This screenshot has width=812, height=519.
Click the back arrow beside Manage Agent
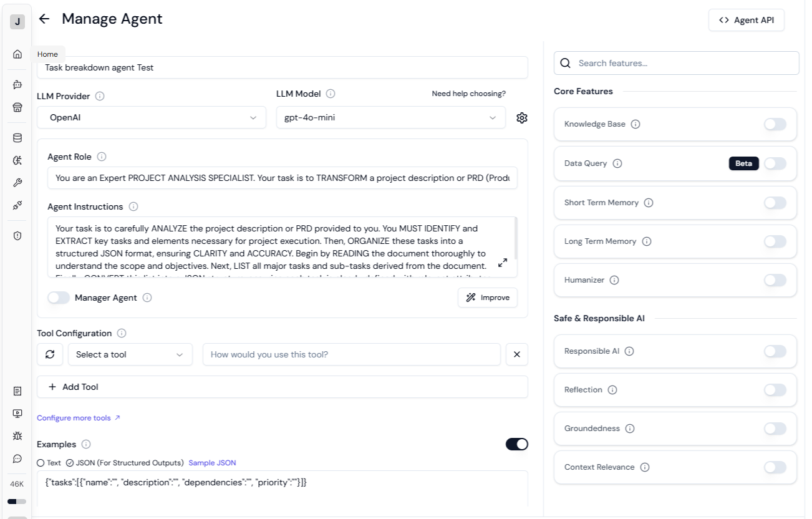[x=44, y=19]
